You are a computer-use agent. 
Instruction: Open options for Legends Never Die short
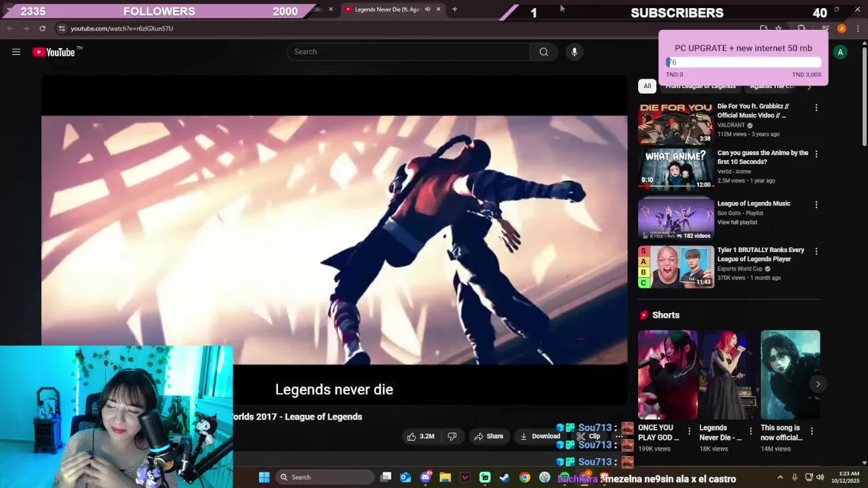coord(751,431)
